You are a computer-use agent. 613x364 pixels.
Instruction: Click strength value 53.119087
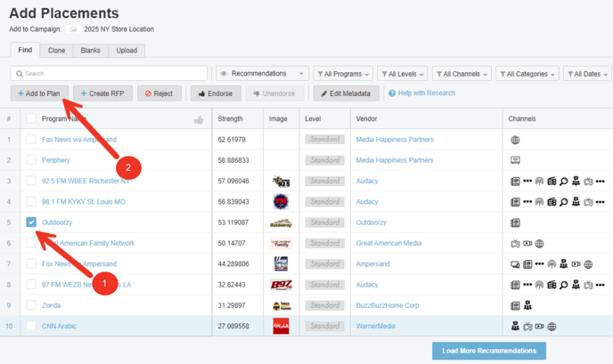(233, 222)
